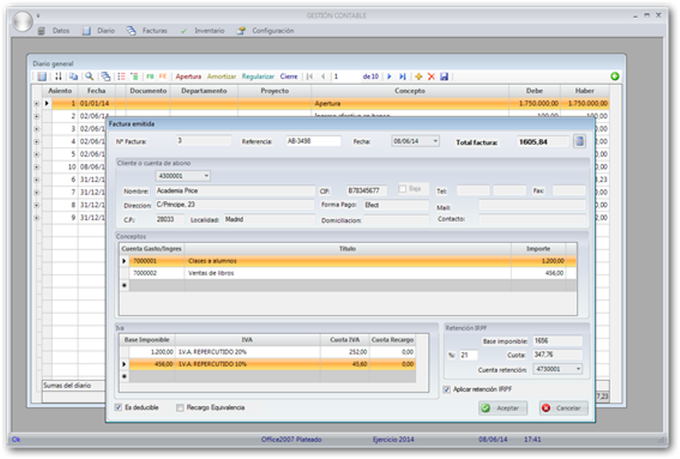
Task: Click Amortizar in the Diario toolbar
Action: tap(221, 76)
